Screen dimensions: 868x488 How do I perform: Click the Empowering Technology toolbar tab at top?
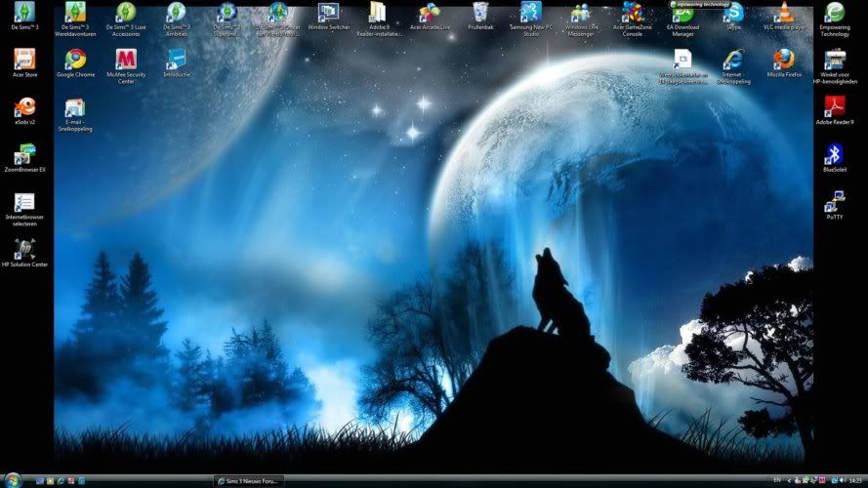pyautogui.click(x=700, y=4)
